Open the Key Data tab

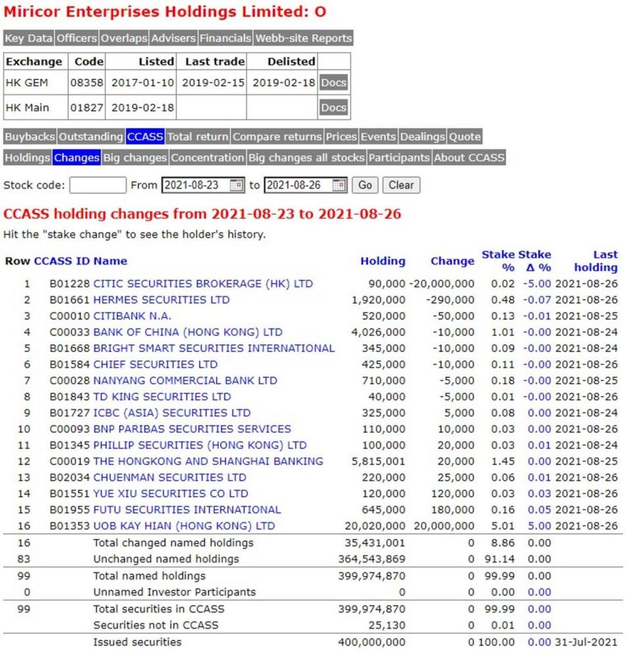click(x=29, y=38)
